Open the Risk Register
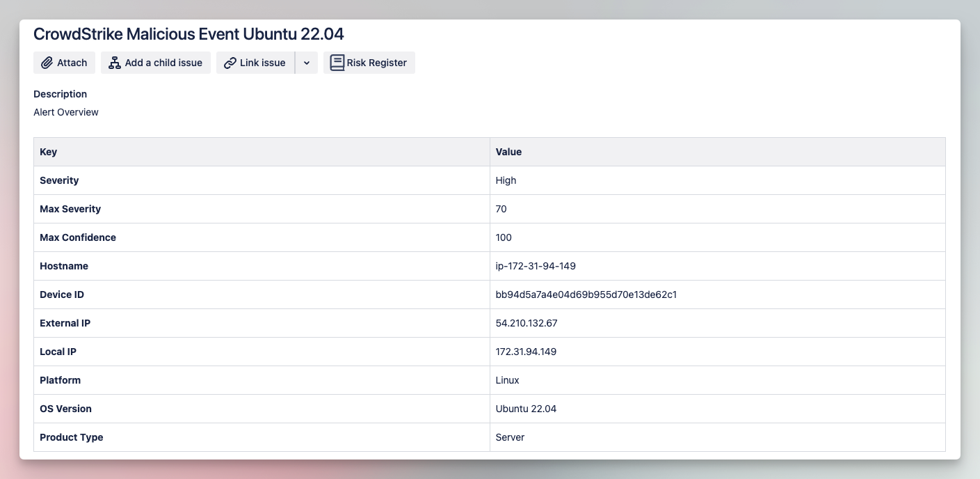980x479 pixels. [x=369, y=63]
